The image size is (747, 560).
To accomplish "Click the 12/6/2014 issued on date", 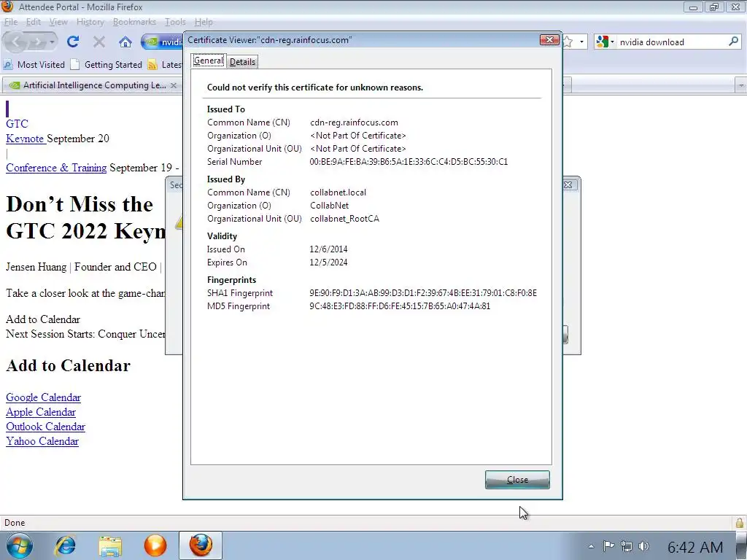I will coord(329,249).
